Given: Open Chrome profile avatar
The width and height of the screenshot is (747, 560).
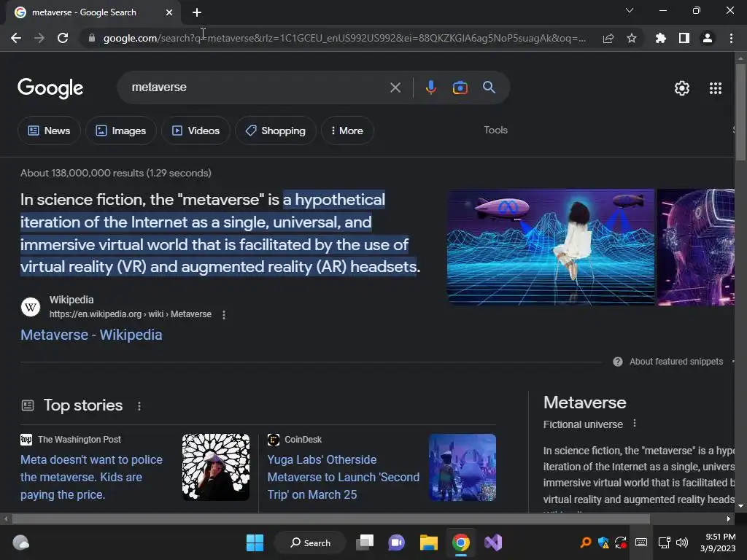Looking at the screenshot, I should [708, 38].
